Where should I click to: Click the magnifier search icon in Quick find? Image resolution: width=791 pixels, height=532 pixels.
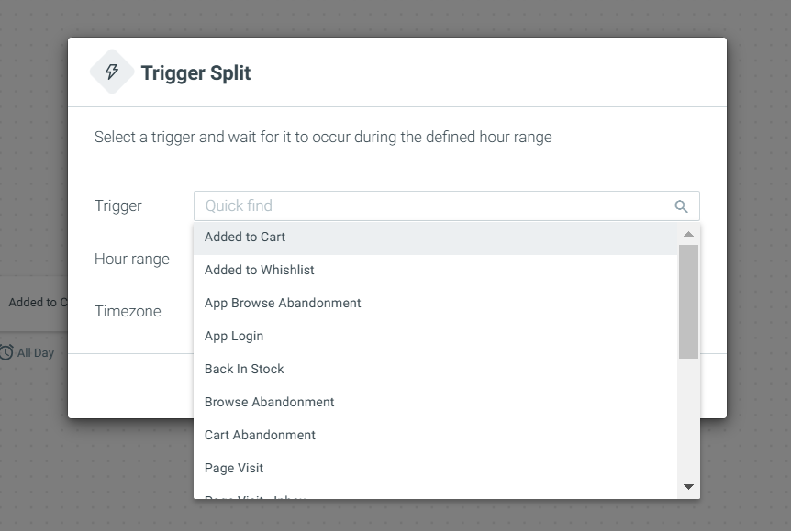click(x=681, y=206)
